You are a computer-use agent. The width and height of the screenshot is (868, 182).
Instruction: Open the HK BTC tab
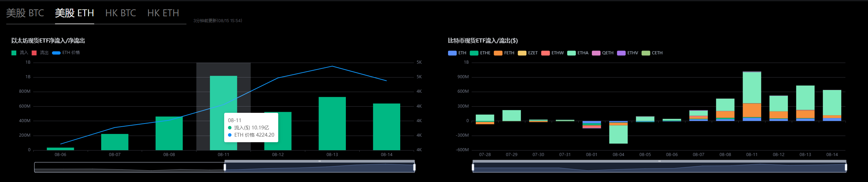click(121, 13)
